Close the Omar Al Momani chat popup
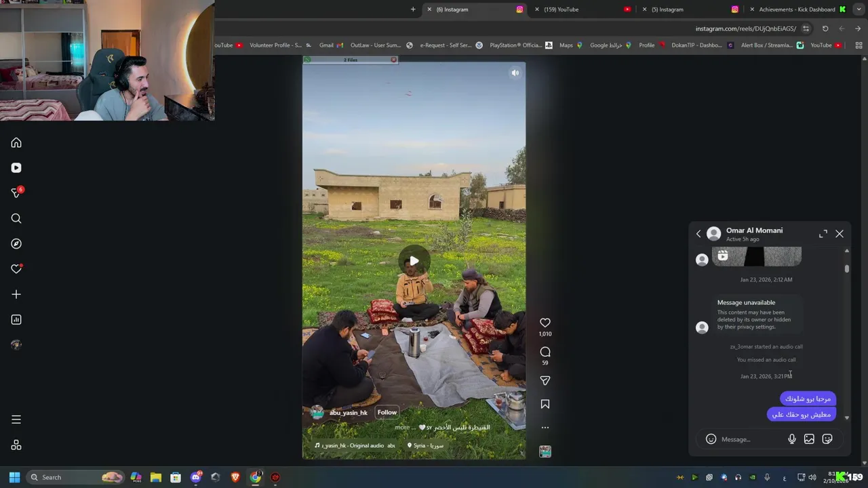The image size is (868, 488). coord(840,234)
